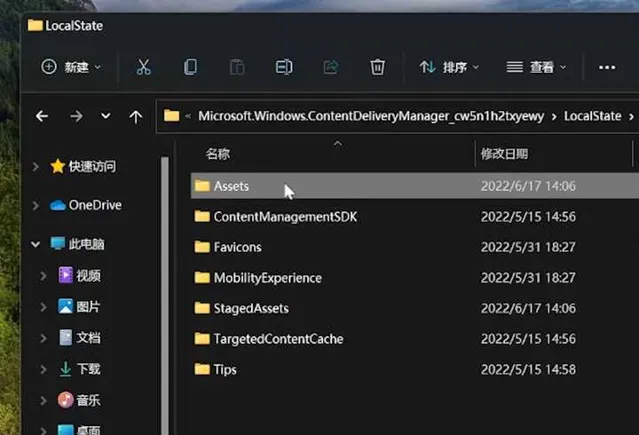This screenshot has height=435, width=639.
Task: Go back with the left arrow
Action: pos(42,116)
